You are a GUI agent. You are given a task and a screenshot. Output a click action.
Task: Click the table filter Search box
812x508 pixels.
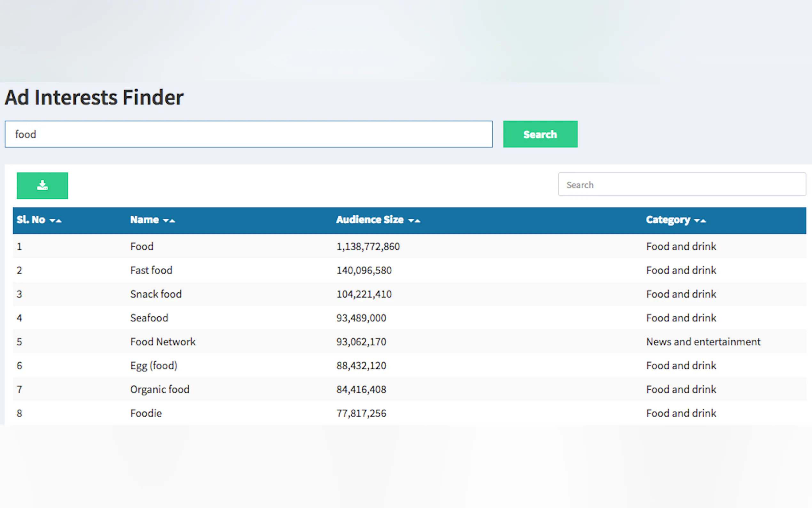pos(682,185)
